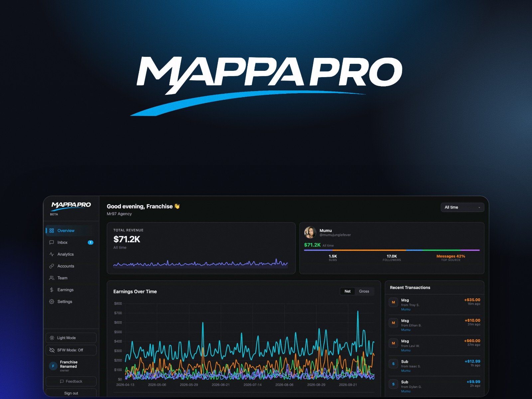Click the Earnings dollar sign icon
This screenshot has height=399, width=532.
52,290
